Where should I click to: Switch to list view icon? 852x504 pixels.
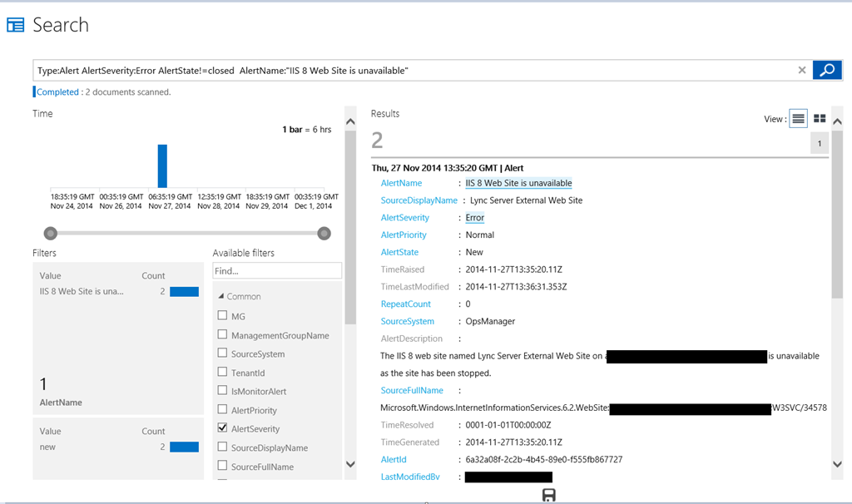[798, 119]
